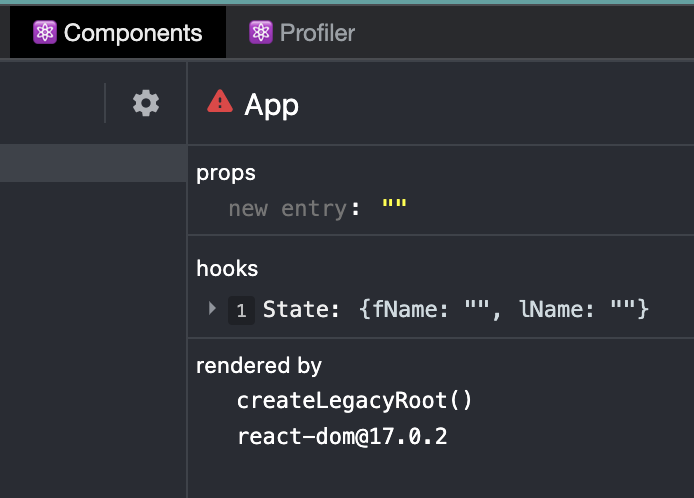Select createLegacyRoot() in rendered by

[355, 400]
